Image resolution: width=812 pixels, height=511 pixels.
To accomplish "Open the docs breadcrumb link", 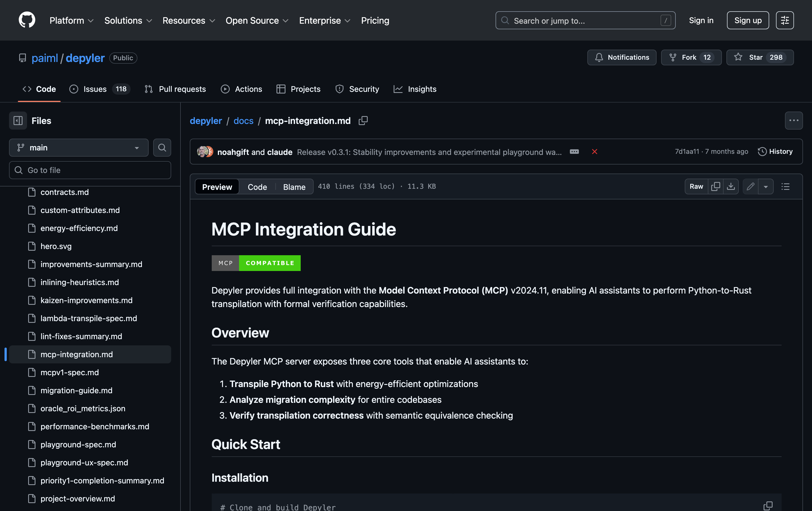I will [243, 121].
